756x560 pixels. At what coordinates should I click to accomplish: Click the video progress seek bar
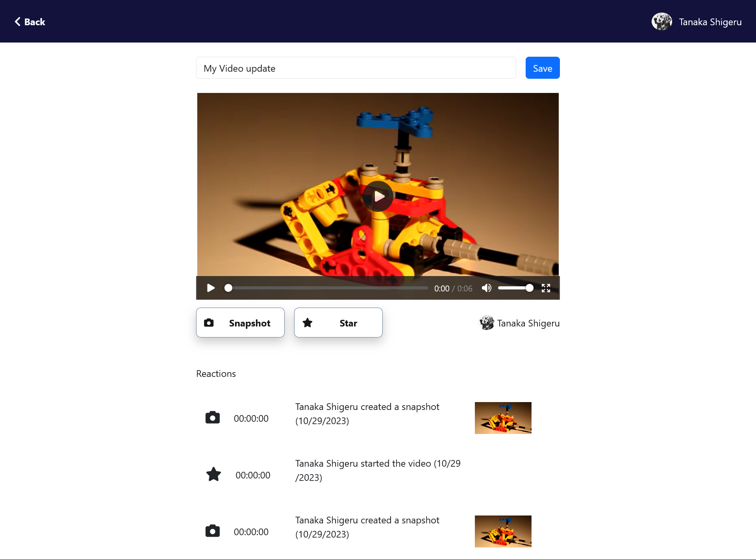[328, 288]
